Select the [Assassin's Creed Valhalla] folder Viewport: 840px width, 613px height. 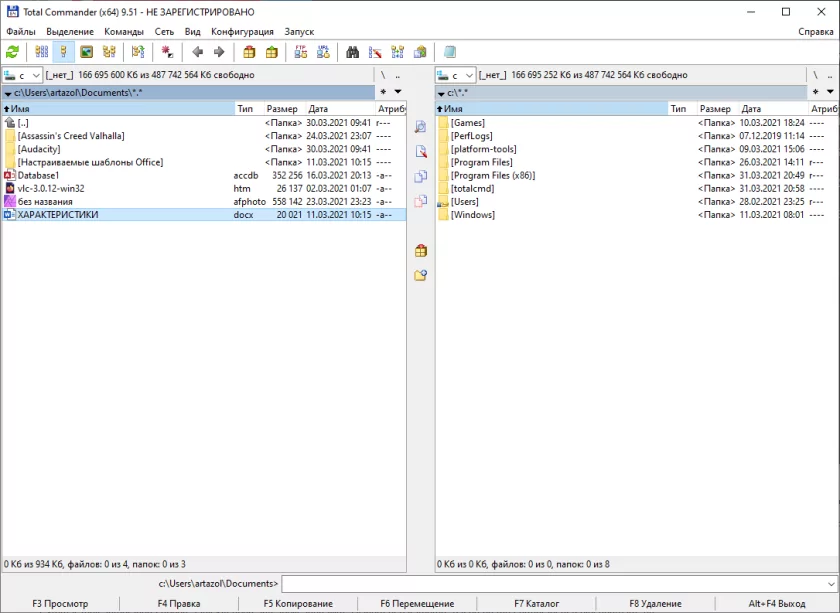coord(204,136)
